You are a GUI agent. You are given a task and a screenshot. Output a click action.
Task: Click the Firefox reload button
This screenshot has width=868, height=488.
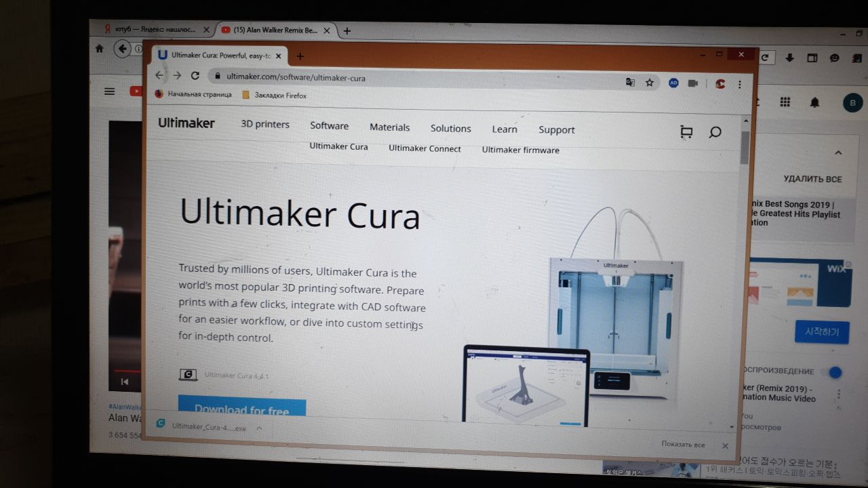(766, 58)
